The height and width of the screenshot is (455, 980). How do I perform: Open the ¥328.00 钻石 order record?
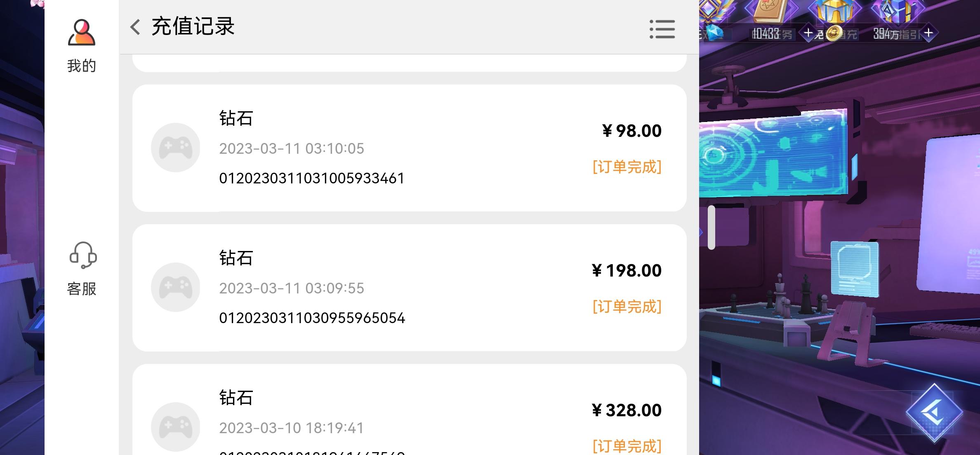tap(409, 410)
